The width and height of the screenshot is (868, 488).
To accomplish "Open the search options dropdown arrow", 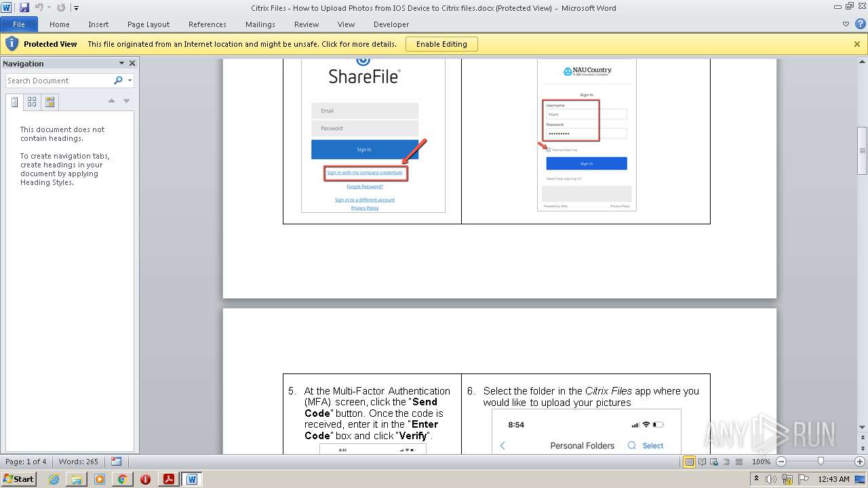I will tap(130, 81).
